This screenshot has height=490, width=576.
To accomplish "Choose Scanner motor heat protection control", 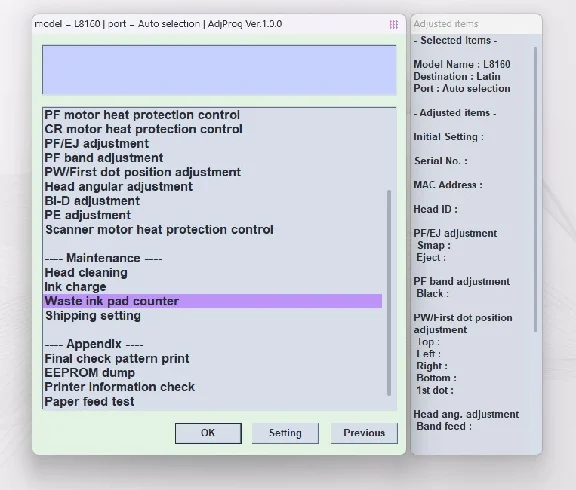I will [x=159, y=230].
